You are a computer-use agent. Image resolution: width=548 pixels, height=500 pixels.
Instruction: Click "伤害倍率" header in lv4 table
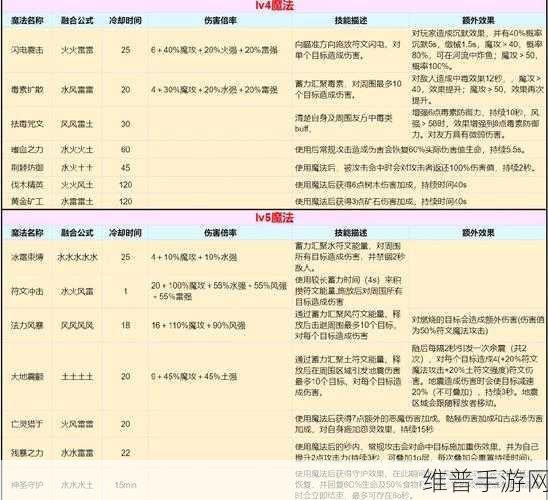pos(221,20)
